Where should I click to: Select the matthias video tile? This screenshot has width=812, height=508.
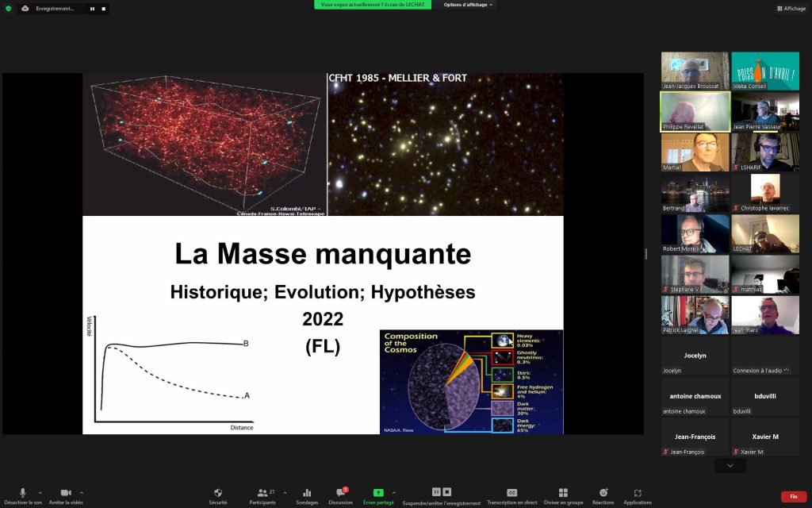coord(765,274)
